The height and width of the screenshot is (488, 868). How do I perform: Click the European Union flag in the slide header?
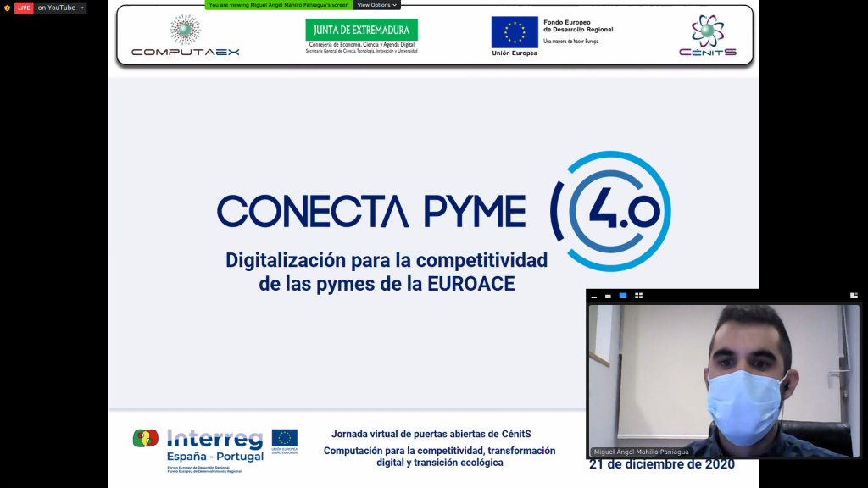515,32
